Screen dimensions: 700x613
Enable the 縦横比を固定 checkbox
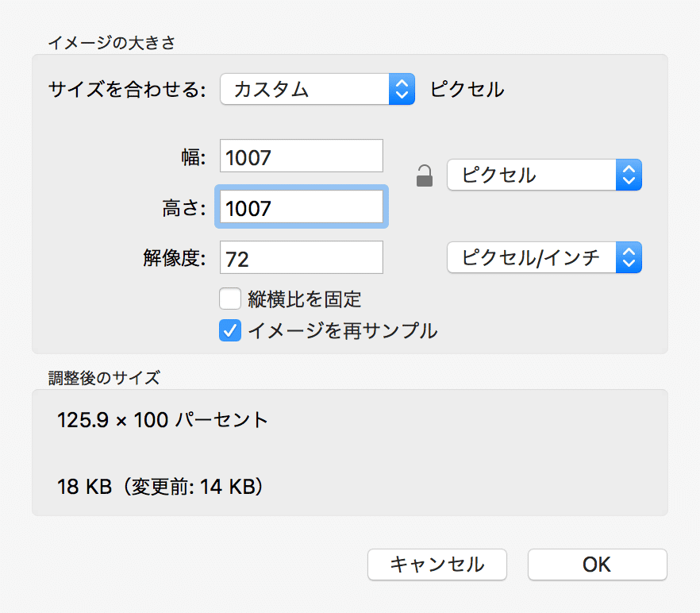pyautogui.click(x=230, y=299)
